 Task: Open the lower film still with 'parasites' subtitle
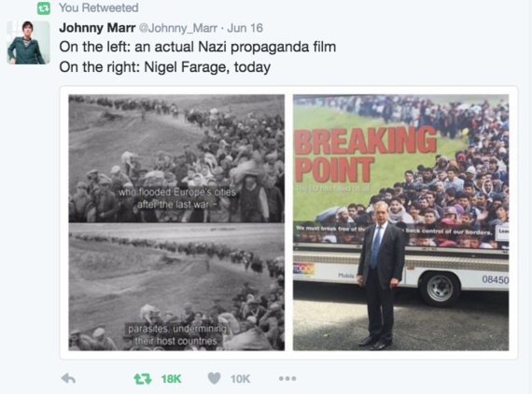(176, 287)
